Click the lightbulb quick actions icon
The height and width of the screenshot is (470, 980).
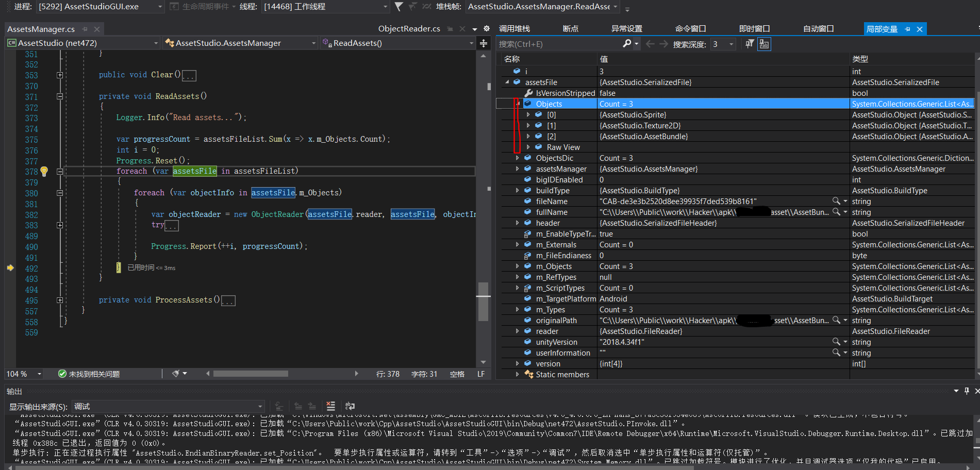click(x=44, y=171)
